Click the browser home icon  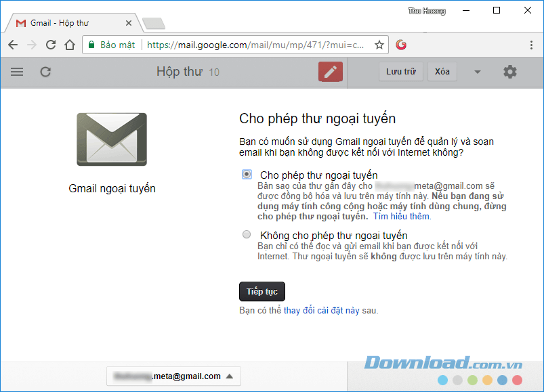coord(70,45)
